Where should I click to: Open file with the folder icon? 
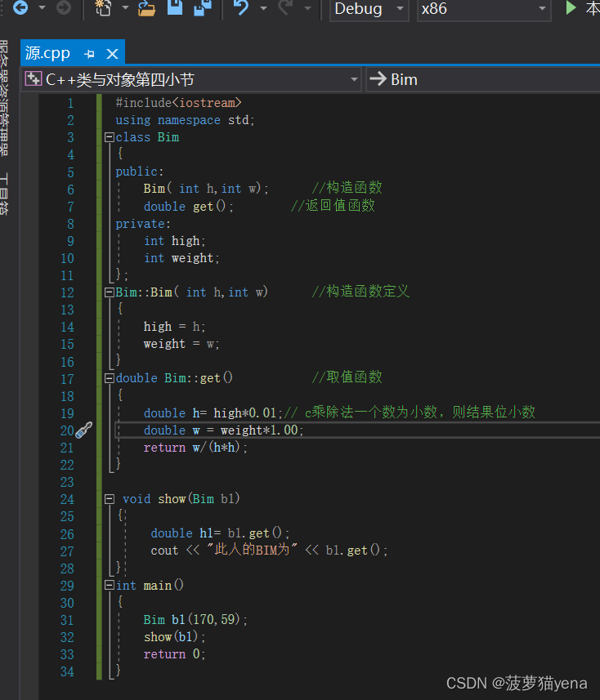(146, 8)
